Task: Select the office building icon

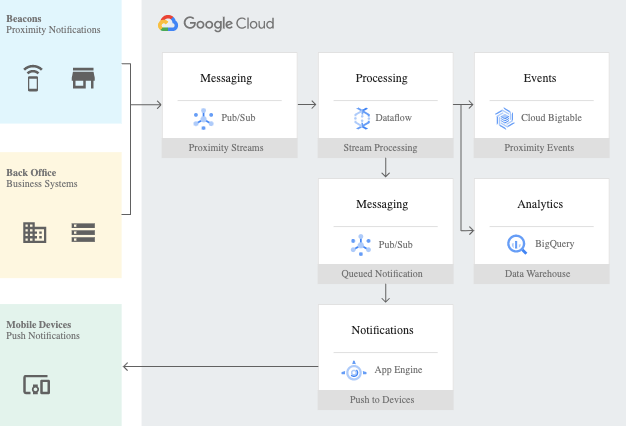Action: click(x=34, y=233)
